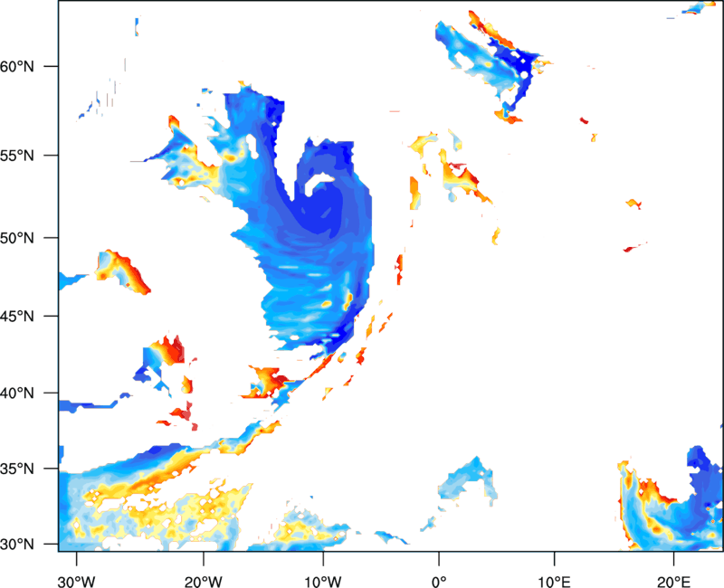The height and width of the screenshot is (588, 724).
Task: Click the 0° longitude label
Action: (439, 582)
